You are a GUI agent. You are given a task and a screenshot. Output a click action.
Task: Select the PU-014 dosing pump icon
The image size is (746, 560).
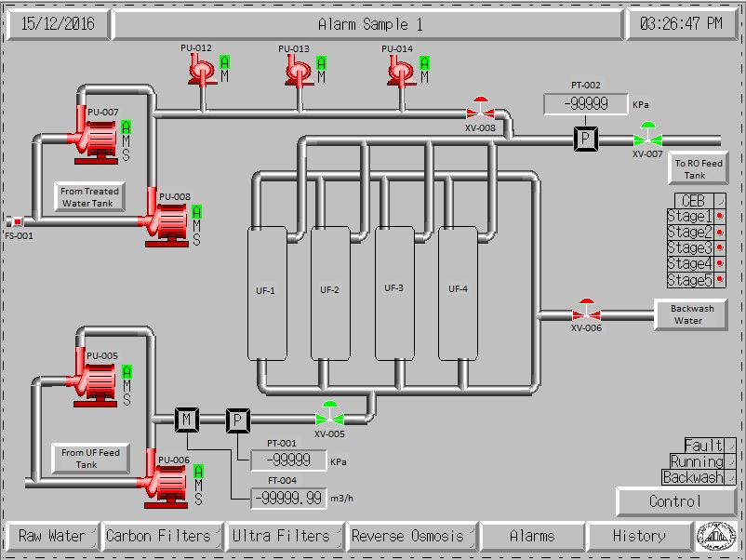[402, 71]
